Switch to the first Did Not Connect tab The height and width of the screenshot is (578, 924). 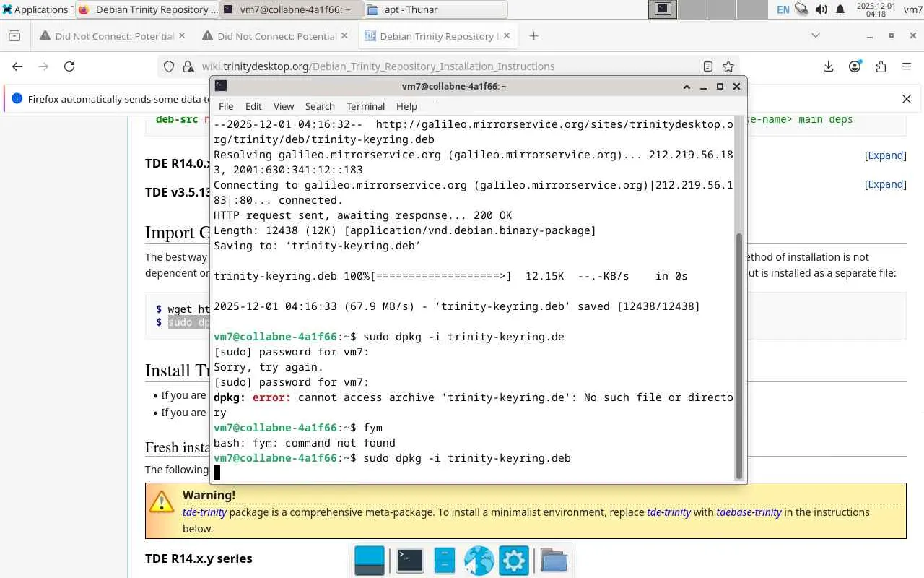pos(112,36)
